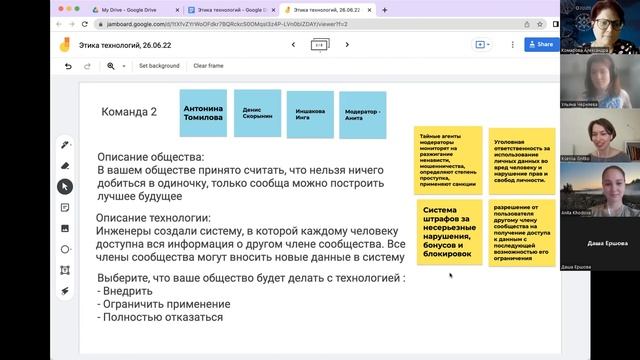640x360 pixels.
Task: Redo the last action
Action: (87, 66)
